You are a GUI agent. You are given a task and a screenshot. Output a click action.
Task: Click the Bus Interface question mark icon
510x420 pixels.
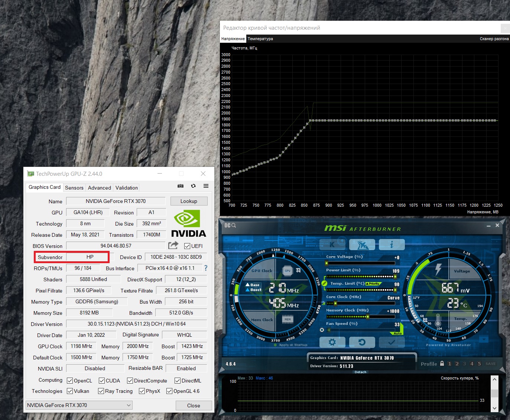click(x=206, y=268)
